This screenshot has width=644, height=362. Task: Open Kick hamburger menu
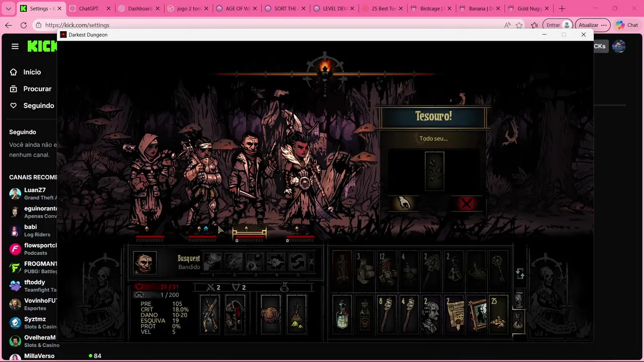pos(15,46)
